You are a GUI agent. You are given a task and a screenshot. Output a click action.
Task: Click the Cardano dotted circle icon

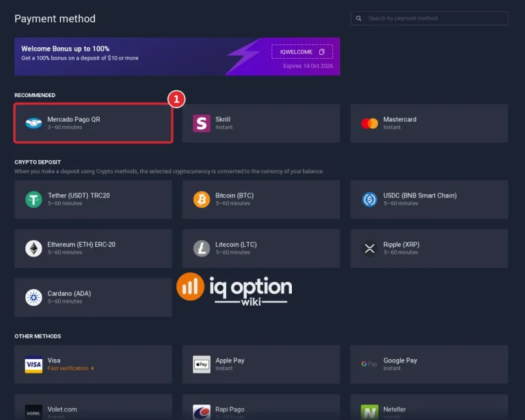(x=33, y=298)
